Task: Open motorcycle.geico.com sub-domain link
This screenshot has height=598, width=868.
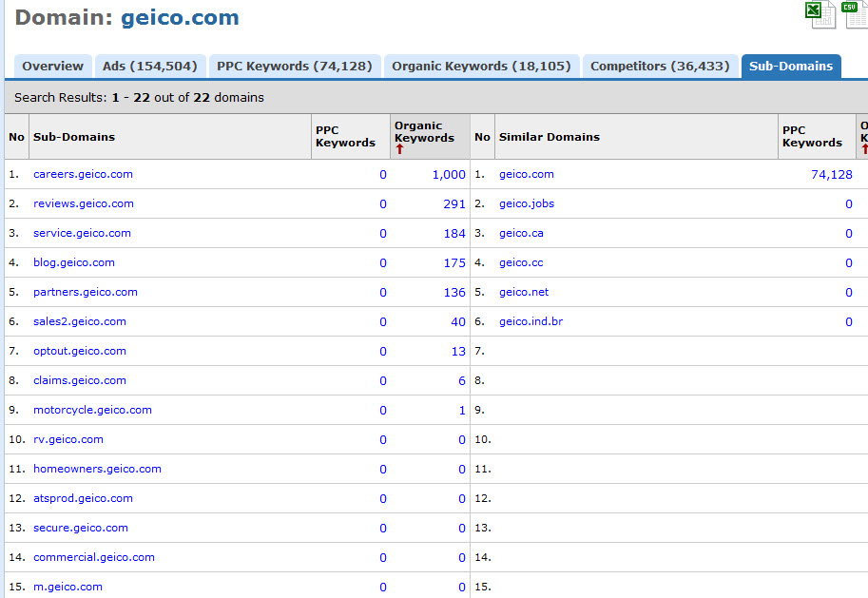Action: click(x=92, y=410)
